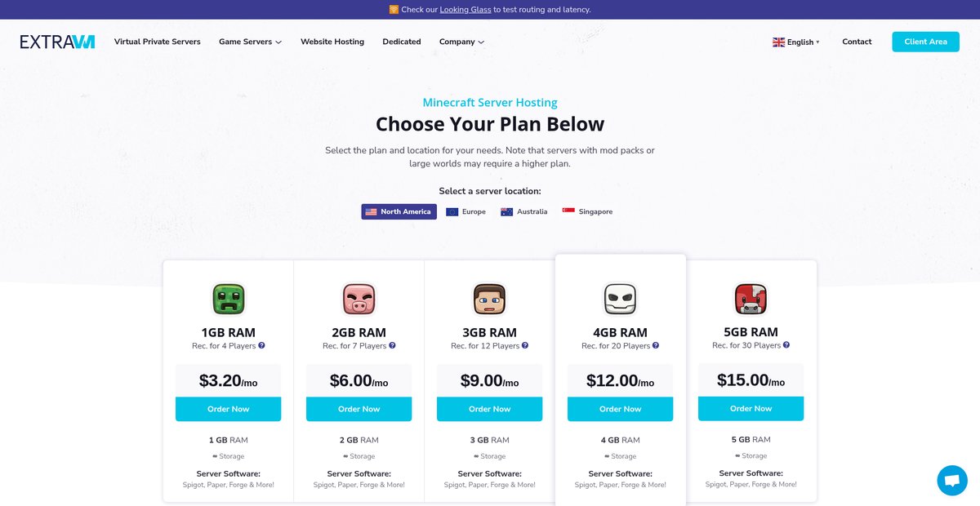This screenshot has height=506, width=980.
Task: Click the creeper face icon for 1GB plan
Action: pyautogui.click(x=228, y=299)
